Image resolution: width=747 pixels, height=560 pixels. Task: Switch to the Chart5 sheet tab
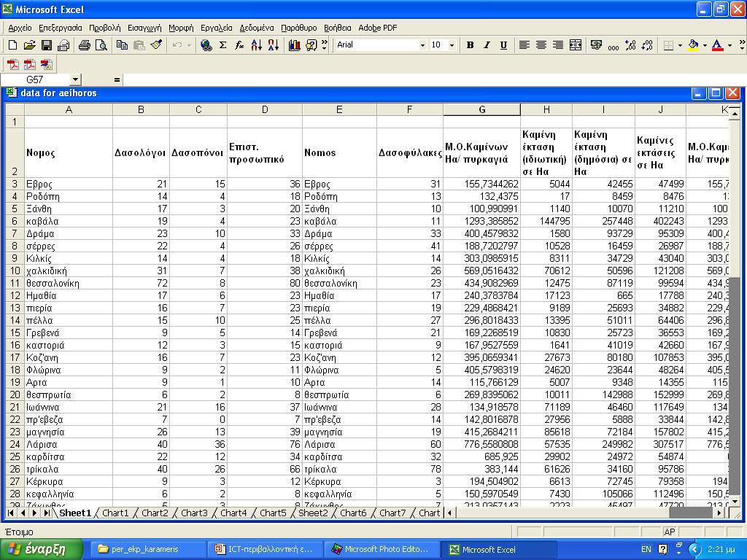coord(273,513)
